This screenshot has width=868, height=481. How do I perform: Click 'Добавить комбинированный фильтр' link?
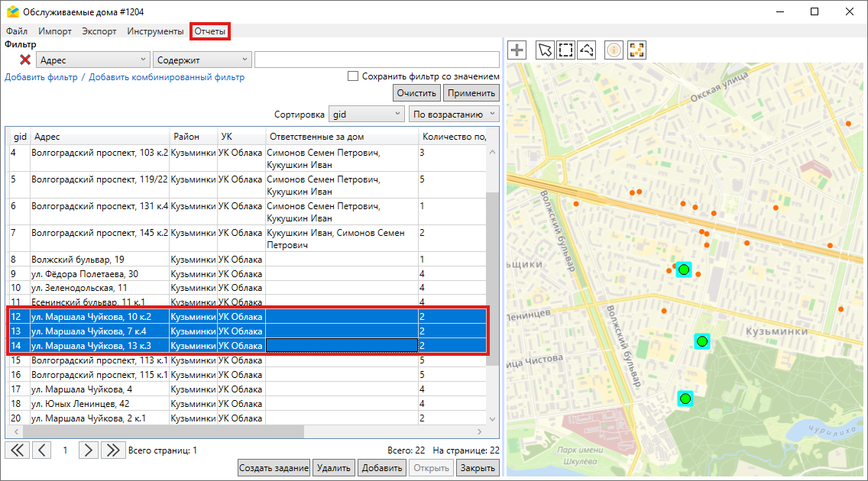pyautogui.click(x=167, y=77)
